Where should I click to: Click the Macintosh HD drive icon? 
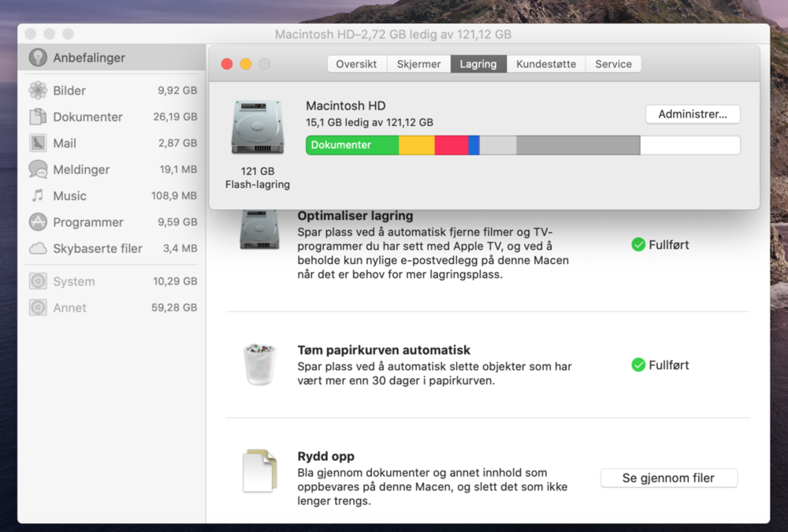click(x=258, y=127)
